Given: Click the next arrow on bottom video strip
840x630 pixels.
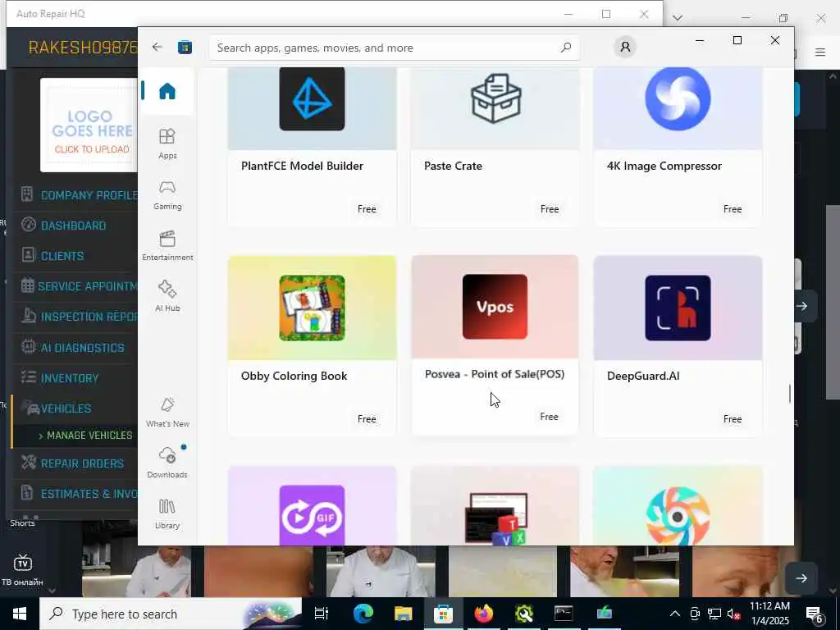Looking at the screenshot, I should pos(801,578).
